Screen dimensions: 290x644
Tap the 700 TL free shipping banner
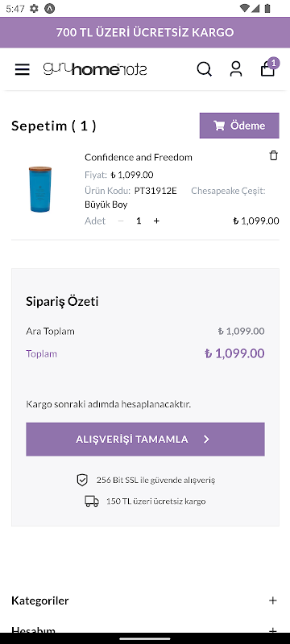click(x=145, y=32)
